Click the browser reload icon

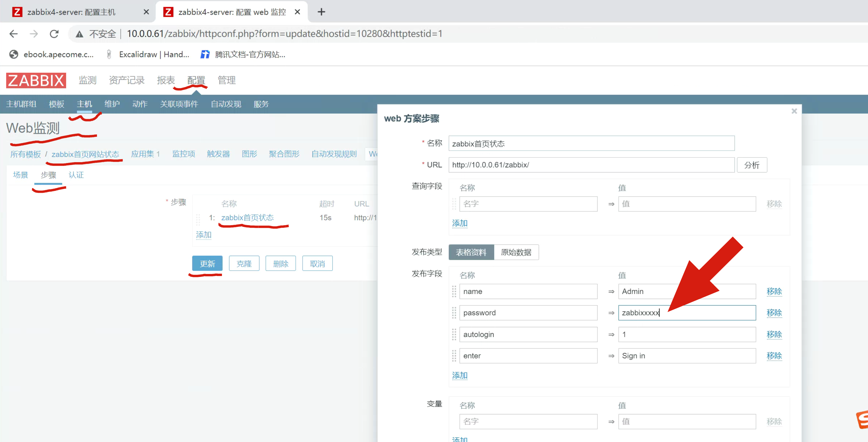pyautogui.click(x=54, y=34)
